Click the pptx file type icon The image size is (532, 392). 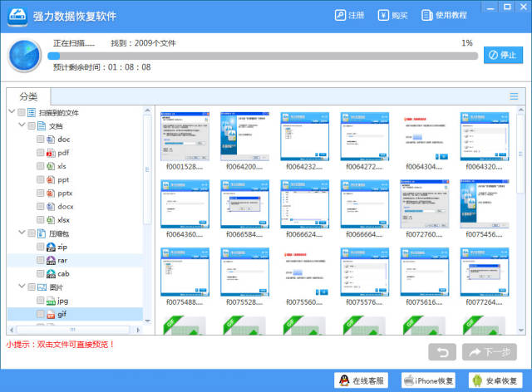(51, 193)
